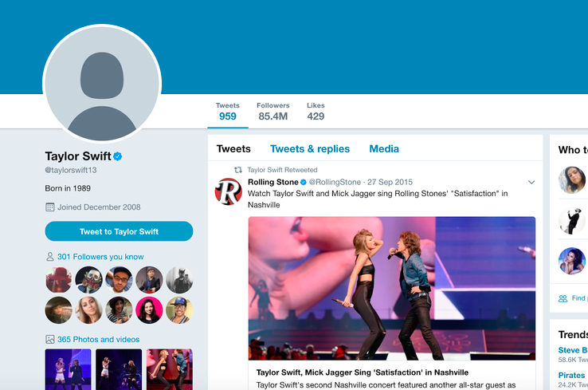Image resolution: width=588 pixels, height=390 pixels.
Task: Select the Tweets count tab showing 959
Action: 228,112
